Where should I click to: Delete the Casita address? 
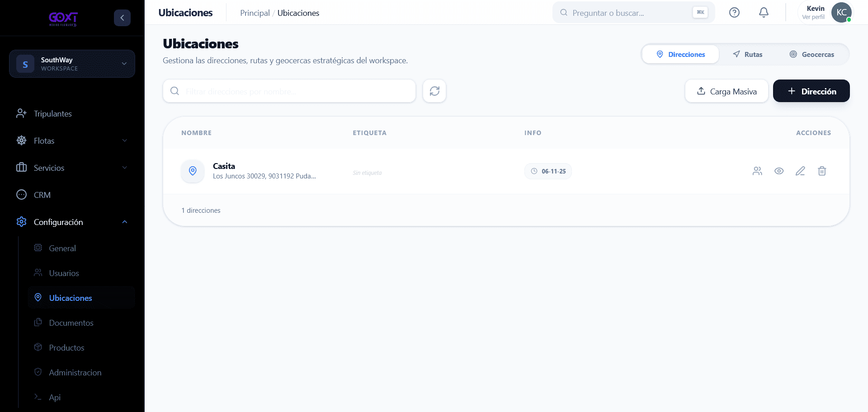[x=822, y=171]
